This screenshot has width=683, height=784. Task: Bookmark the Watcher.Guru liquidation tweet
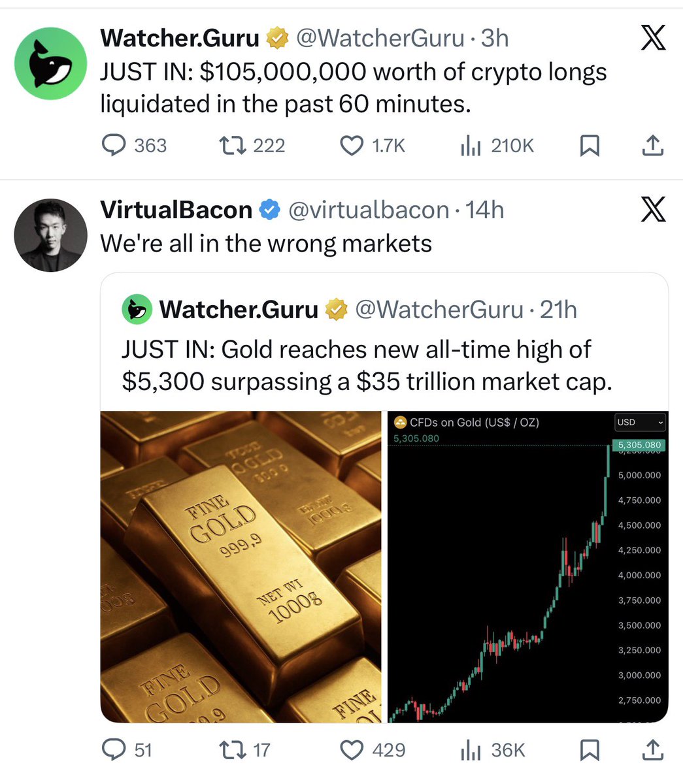590,146
